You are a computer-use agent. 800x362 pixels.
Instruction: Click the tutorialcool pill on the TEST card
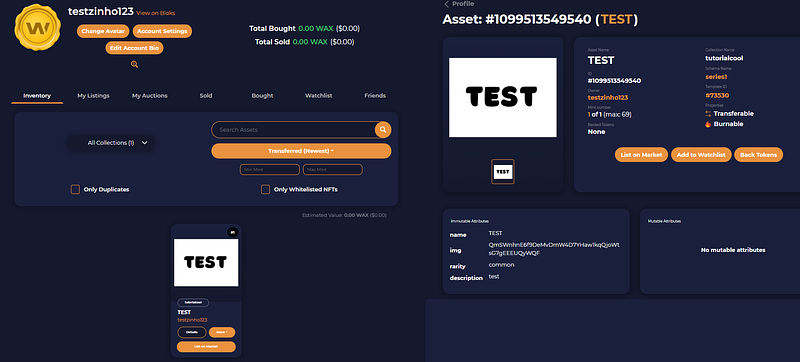click(x=193, y=302)
